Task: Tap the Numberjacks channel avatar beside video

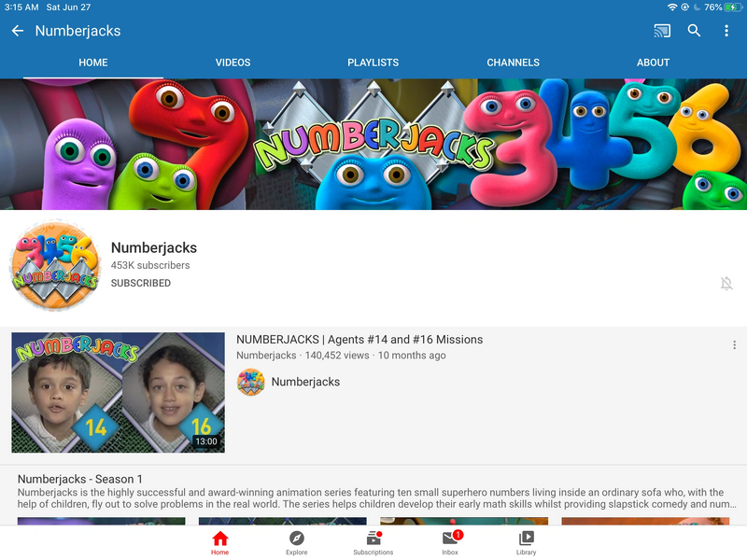Action: (250, 382)
